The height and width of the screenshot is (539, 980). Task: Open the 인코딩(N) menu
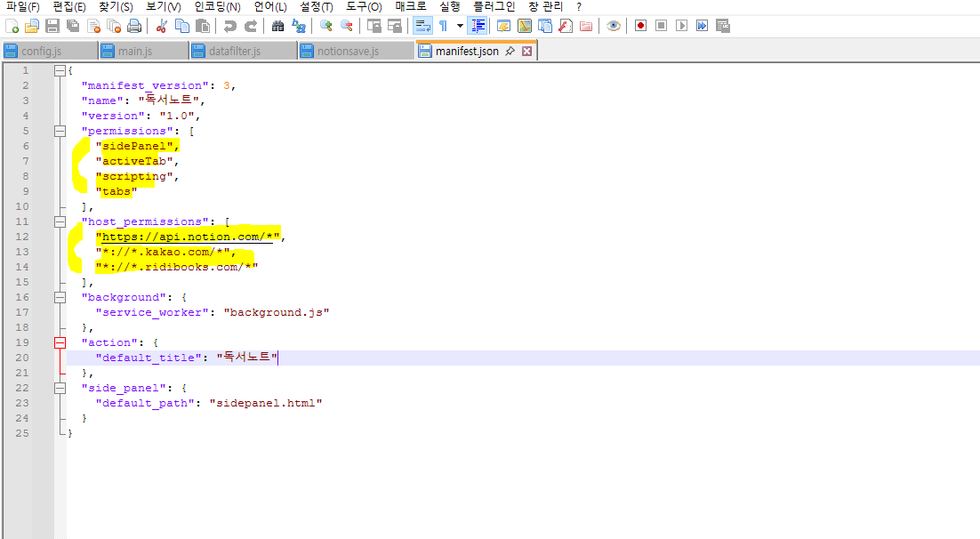coord(218,7)
